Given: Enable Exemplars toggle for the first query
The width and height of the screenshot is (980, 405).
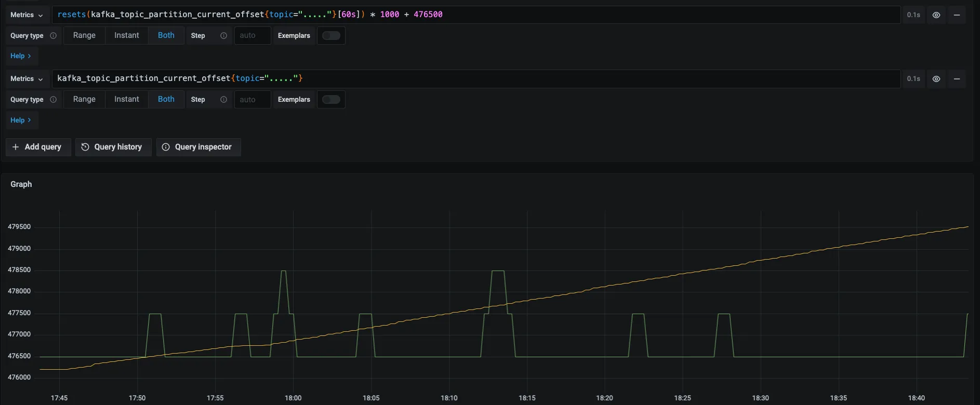Looking at the screenshot, I should tap(331, 36).
